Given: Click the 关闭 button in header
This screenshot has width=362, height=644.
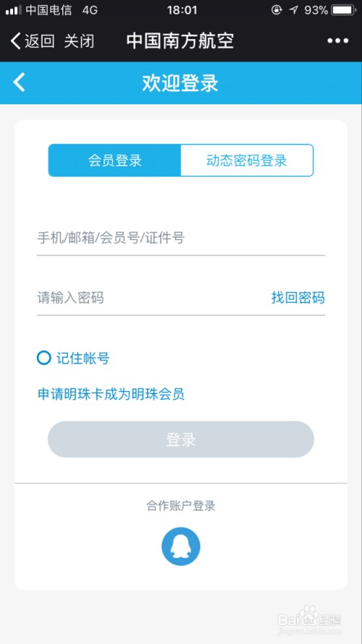Looking at the screenshot, I should click(79, 41).
